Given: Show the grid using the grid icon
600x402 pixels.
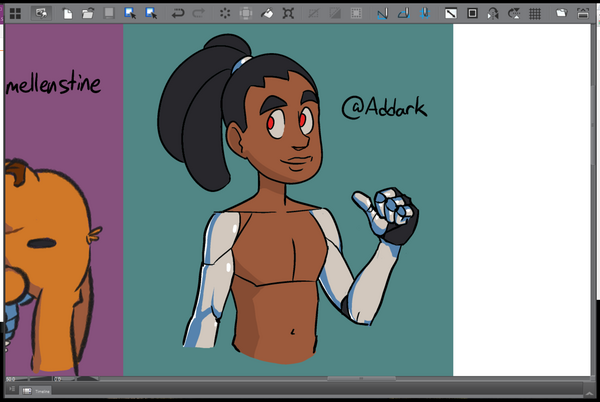Looking at the screenshot, I should (x=535, y=14).
